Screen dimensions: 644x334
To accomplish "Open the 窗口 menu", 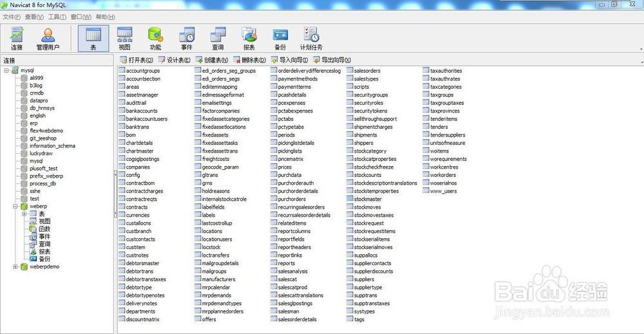I will point(81,17).
